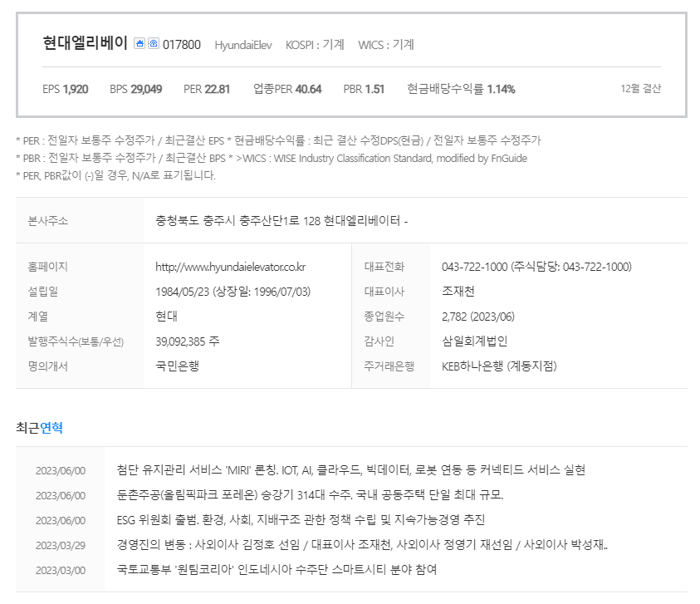Click the EPS 1,920 value
This screenshot has width=700, height=604.
click(x=66, y=90)
